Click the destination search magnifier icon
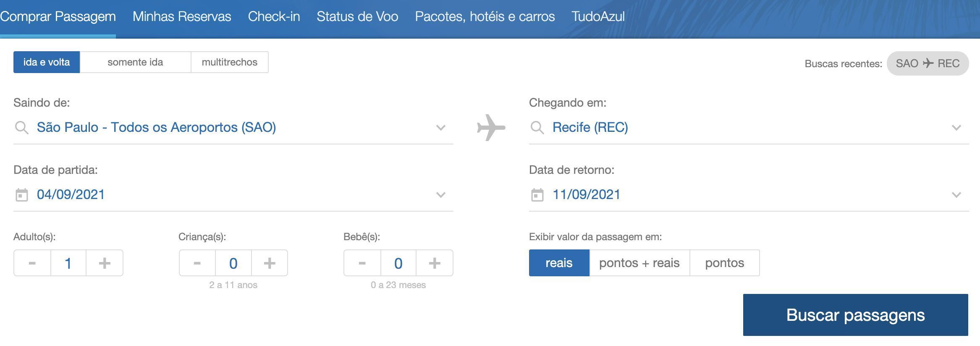This screenshot has width=980, height=346. [537, 127]
